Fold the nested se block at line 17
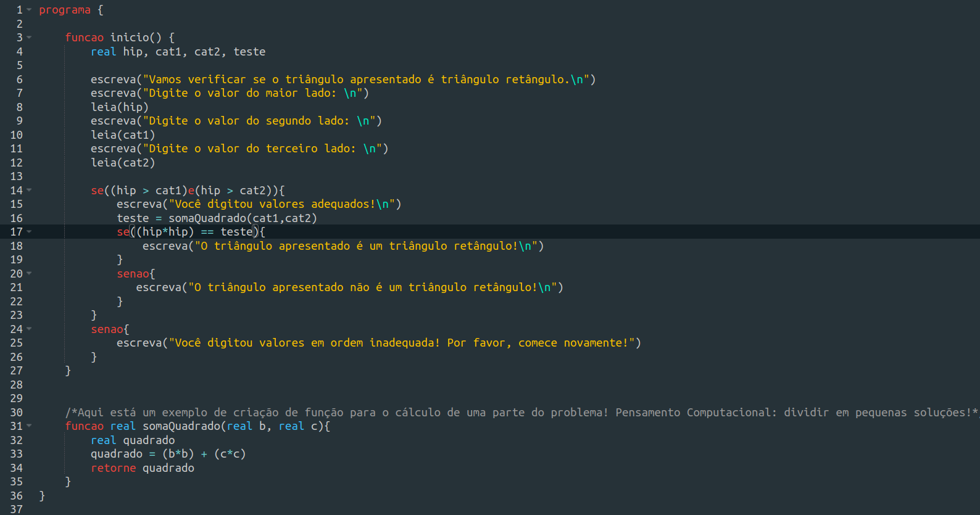This screenshot has width=980, height=515. pos(29,232)
